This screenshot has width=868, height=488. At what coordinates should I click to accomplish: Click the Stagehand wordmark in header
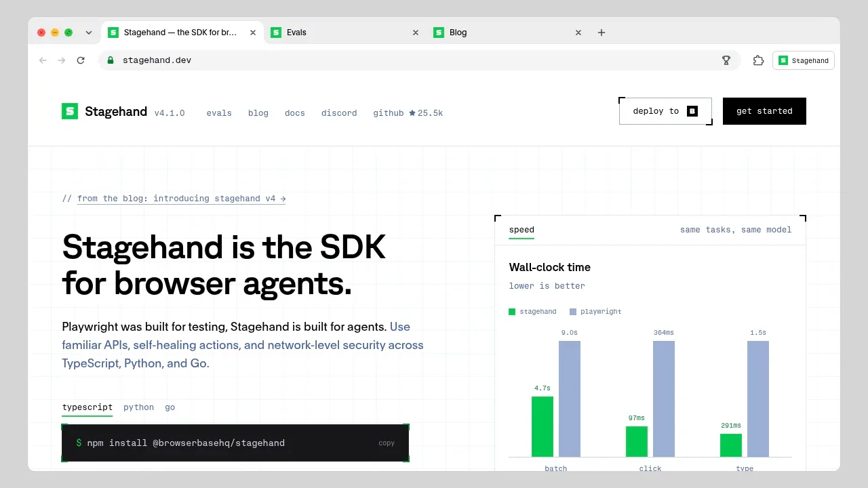click(116, 111)
